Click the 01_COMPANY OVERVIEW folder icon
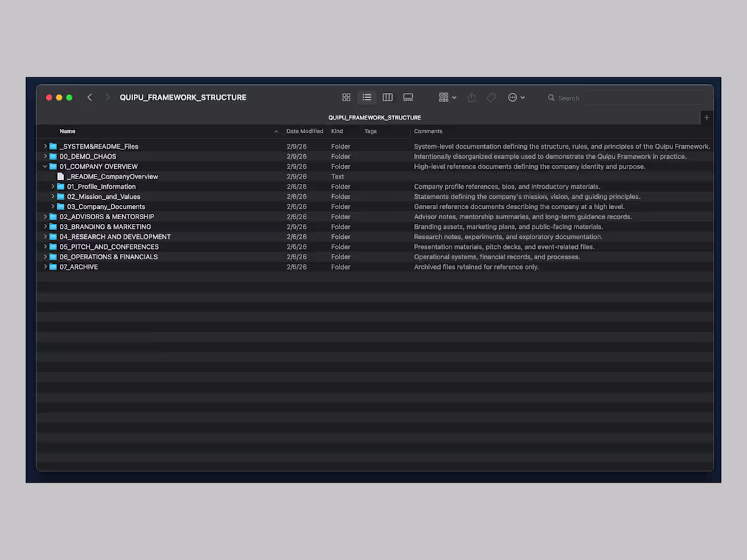 [53, 166]
